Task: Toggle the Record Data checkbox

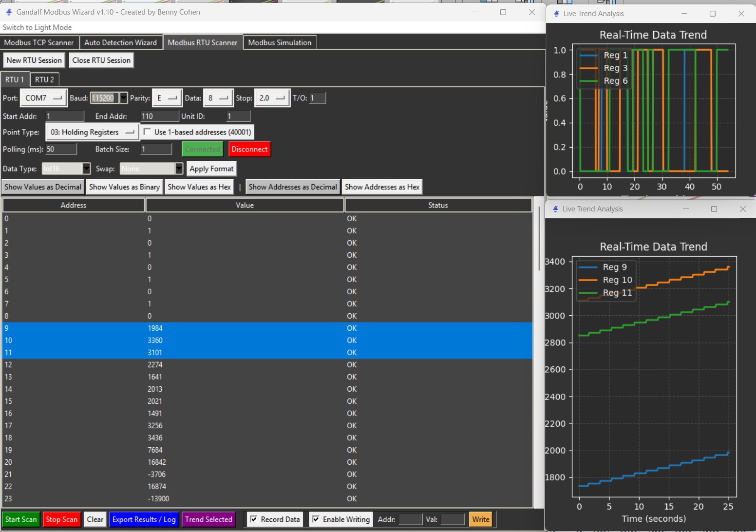Action: pos(254,519)
